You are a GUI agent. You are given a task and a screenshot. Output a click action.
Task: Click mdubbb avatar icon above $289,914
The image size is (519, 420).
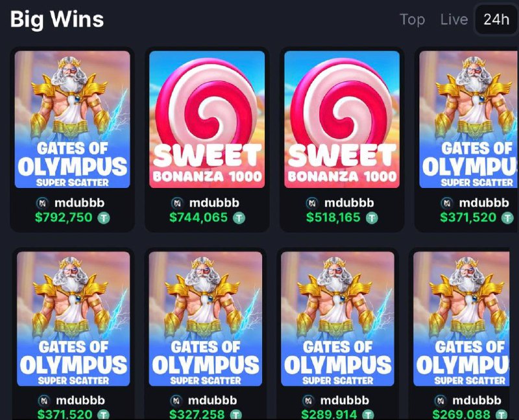pyautogui.click(x=309, y=401)
